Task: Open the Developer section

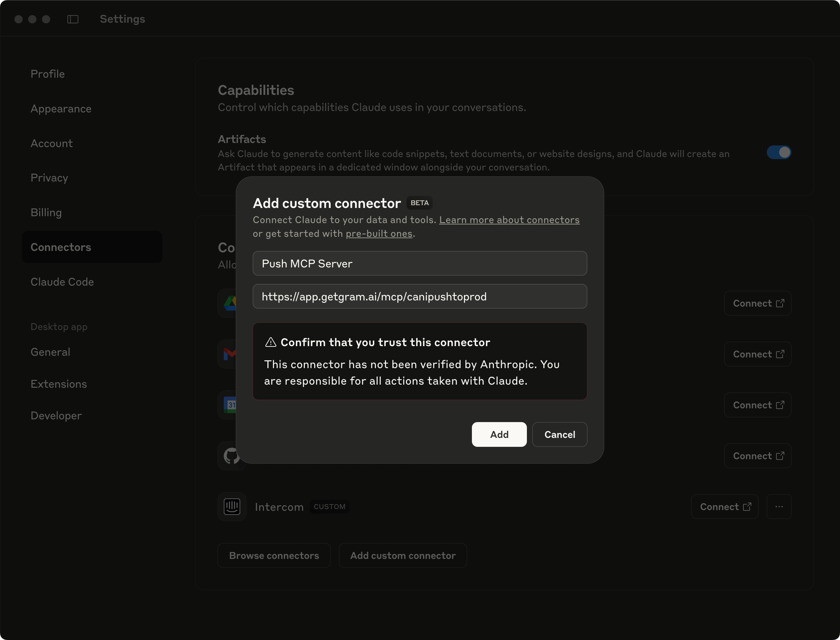Action: pyautogui.click(x=56, y=416)
